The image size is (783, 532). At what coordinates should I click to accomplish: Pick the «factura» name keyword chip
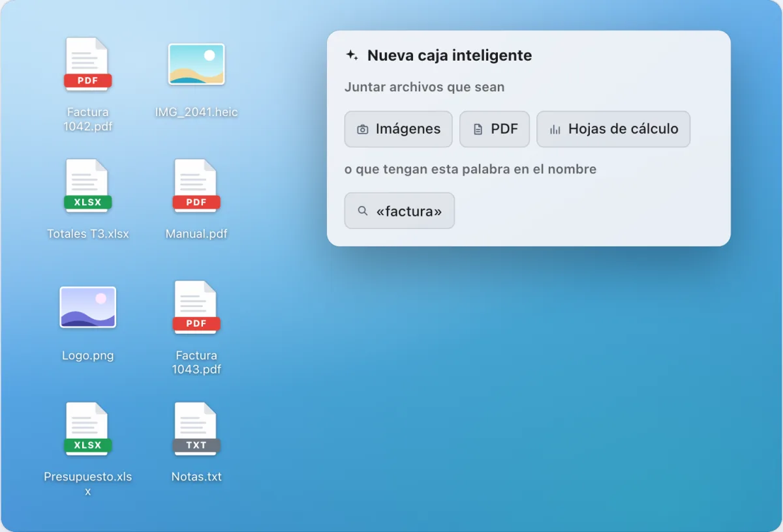coord(399,211)
